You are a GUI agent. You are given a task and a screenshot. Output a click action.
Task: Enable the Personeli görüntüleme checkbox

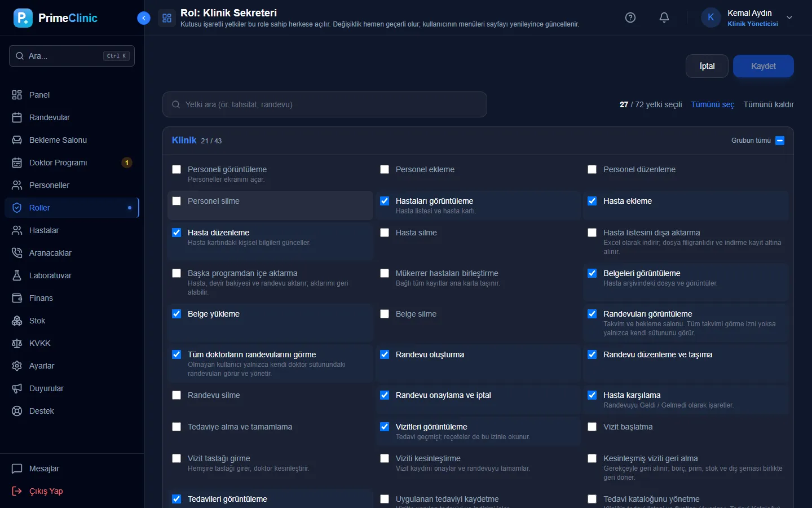point(176,169)
